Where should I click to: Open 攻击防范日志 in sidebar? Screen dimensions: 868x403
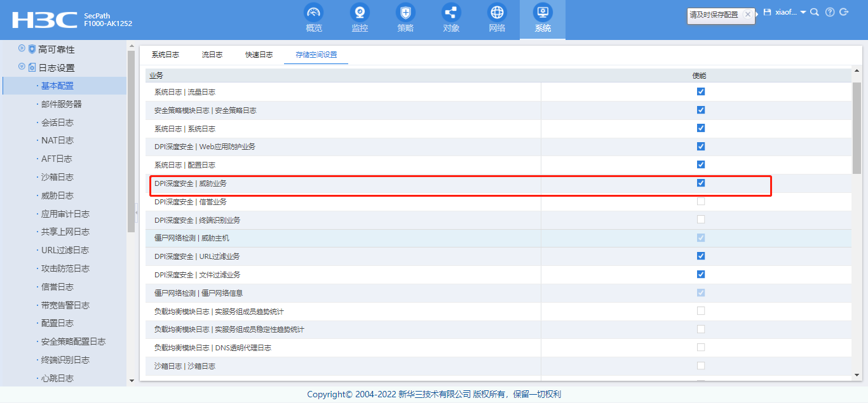click(65, 268)
